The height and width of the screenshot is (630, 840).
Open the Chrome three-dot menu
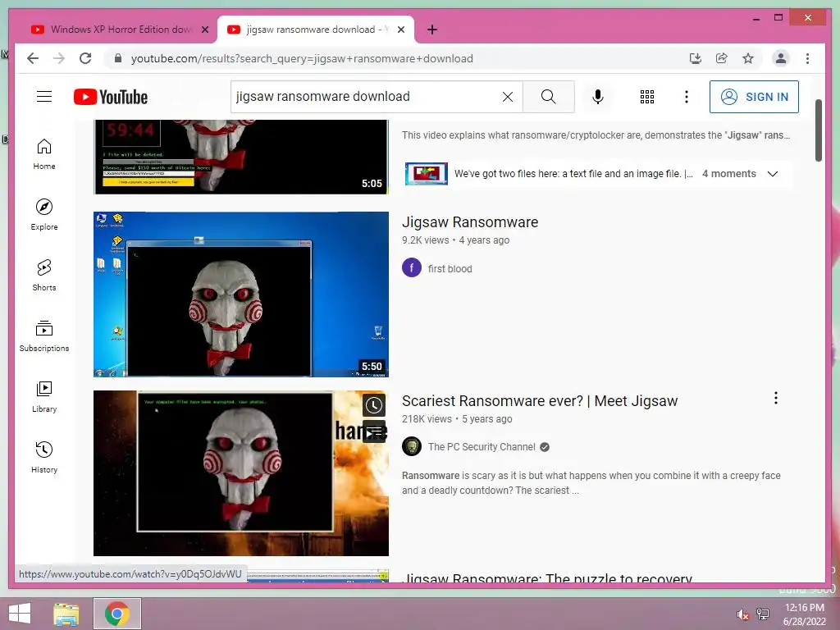(x=807, y=58)
